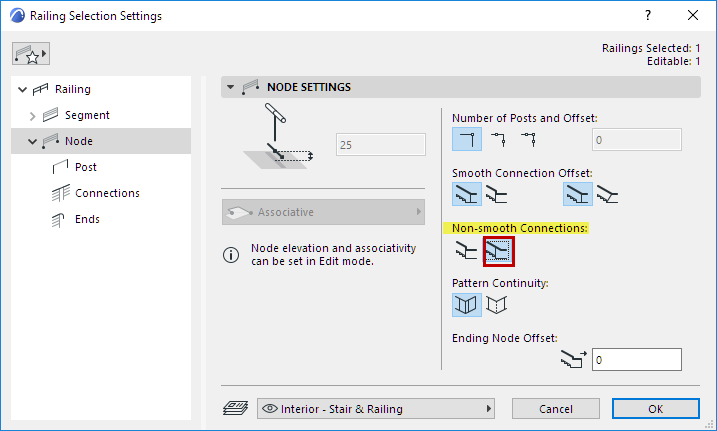The height and width of the screenshot is (431, 717).
Task: Select the second Smooth Connection Offset icon
Action: [x=497, y=194]
